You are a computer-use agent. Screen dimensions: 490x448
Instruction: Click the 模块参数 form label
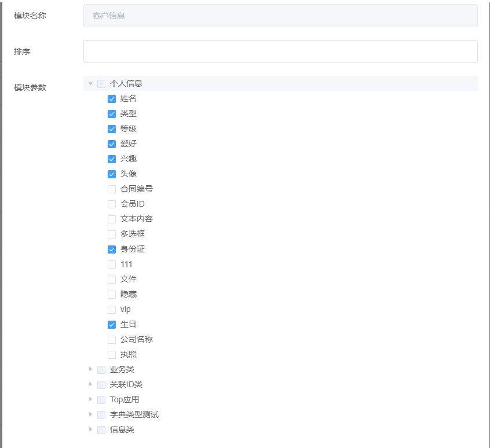point(30,87)
